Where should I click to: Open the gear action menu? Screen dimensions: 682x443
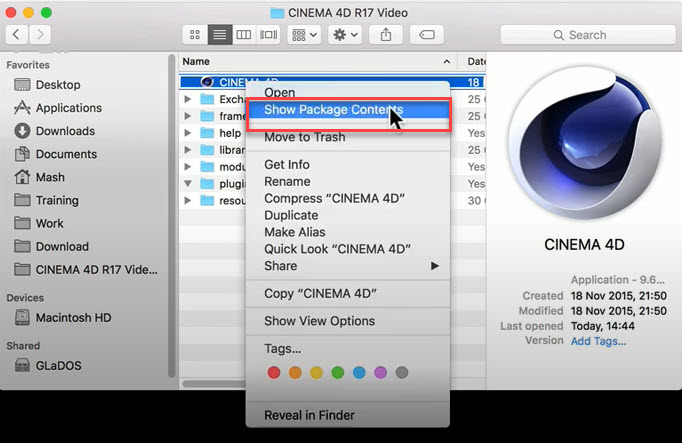coord(345,35)
